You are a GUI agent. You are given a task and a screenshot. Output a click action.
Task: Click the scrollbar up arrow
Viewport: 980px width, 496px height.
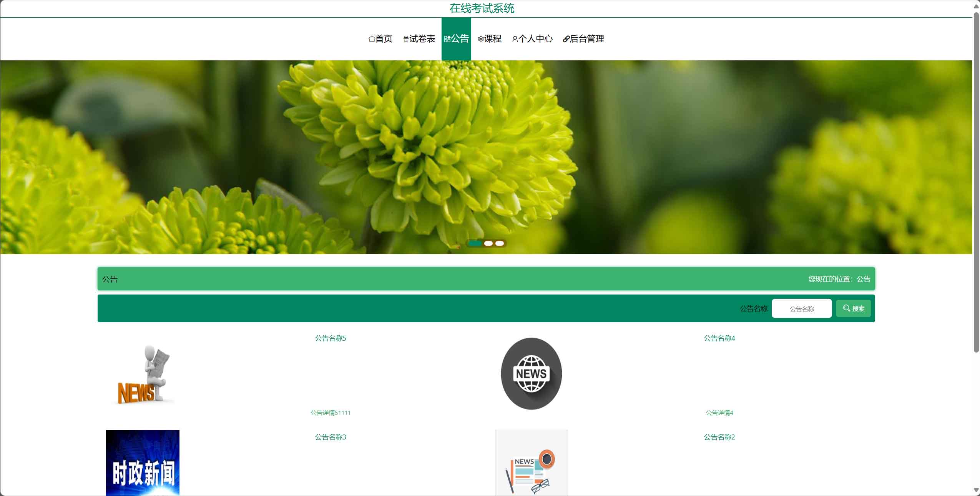pos(976,6)
